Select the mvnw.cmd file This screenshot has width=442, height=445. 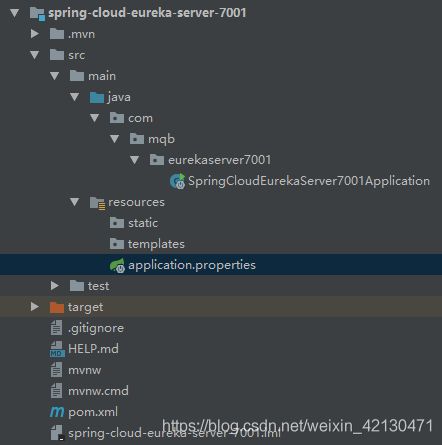(x=98, y=391)
